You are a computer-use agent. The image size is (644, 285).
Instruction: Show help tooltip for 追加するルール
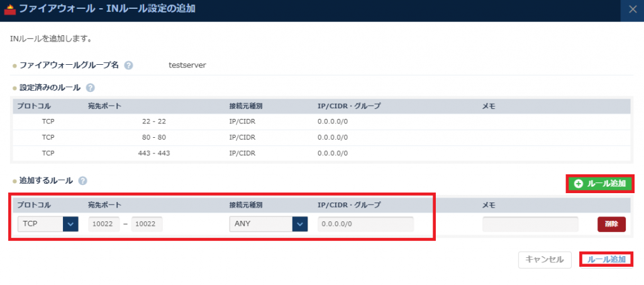[x=82, y=181]
